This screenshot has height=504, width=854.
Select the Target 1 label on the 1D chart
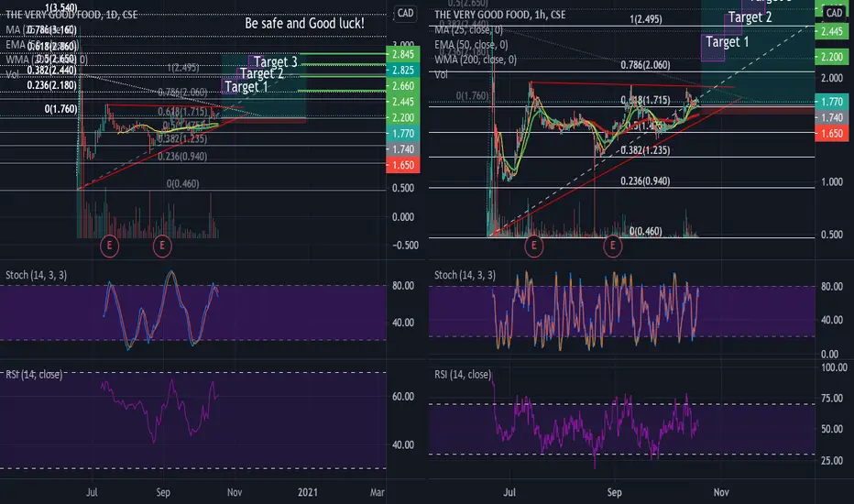[246, 87]
